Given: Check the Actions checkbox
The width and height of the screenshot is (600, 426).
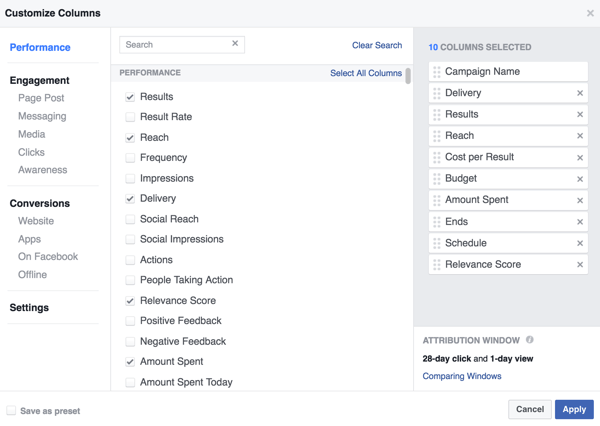Looking at the screenshot, I should coord(130,260).
